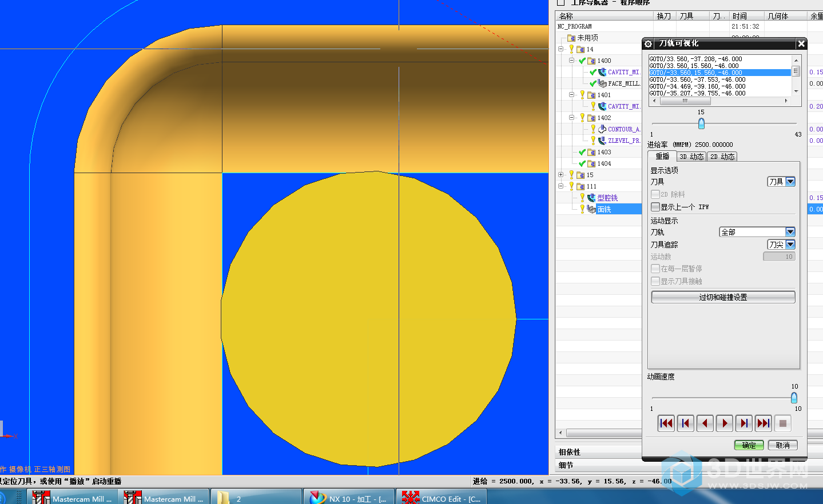The width and height of the screenshot is (823, 504).
Task: Play the toolpath forward
Action: pyautogui.click(x=725, y=423)
